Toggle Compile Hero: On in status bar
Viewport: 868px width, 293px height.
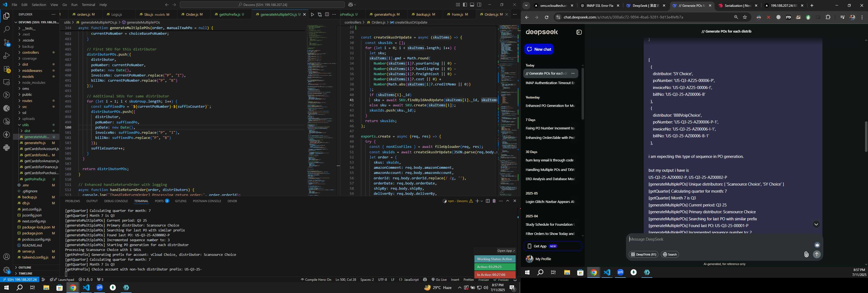pos(316,279)
